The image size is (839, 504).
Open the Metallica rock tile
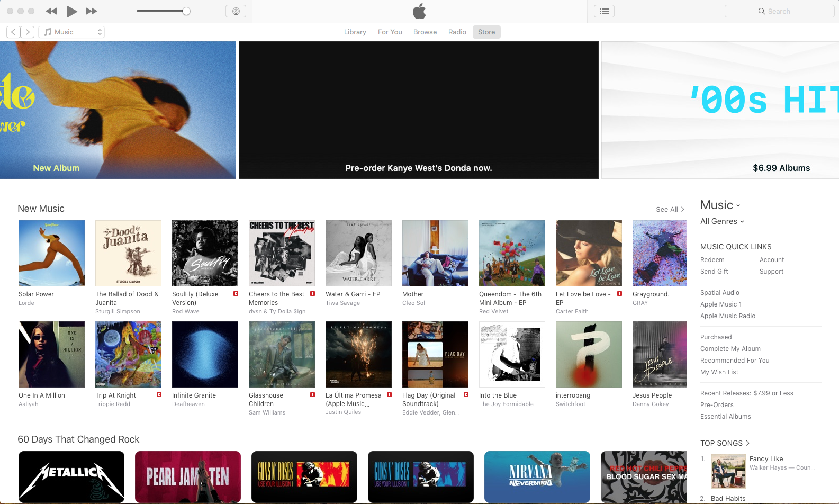pyautogui.click(x=71, y=477)
